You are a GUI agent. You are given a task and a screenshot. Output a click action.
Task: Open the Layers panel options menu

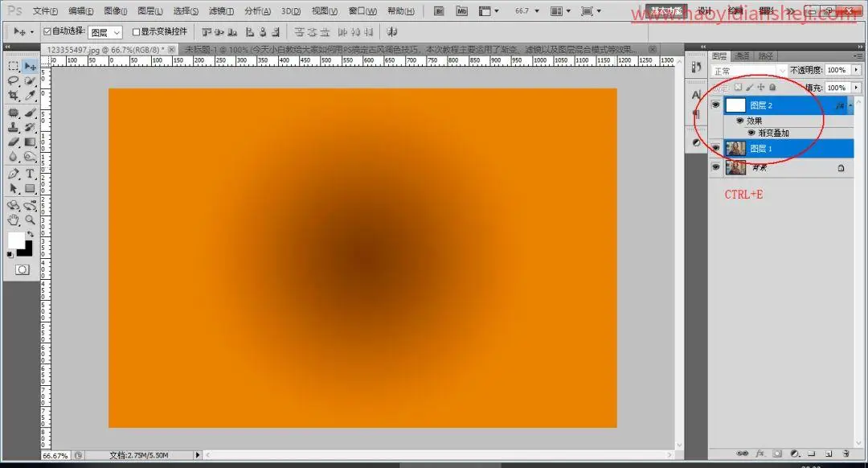click(858, 56)
